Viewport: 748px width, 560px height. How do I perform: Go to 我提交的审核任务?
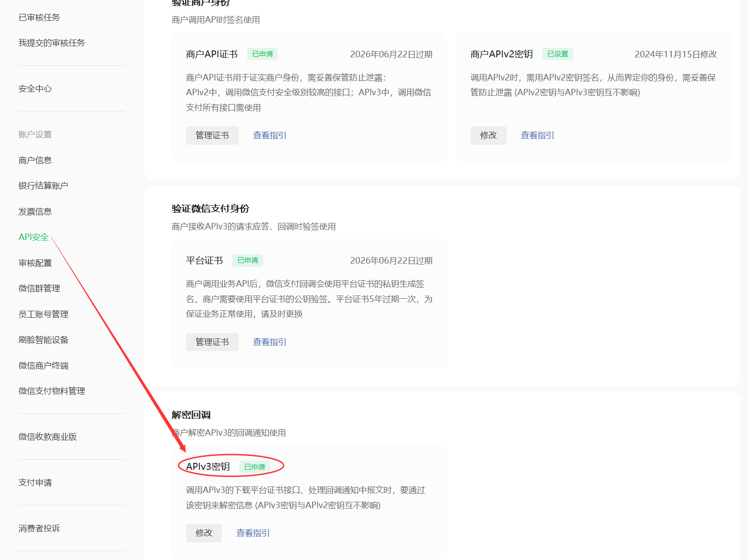(52, 43)
